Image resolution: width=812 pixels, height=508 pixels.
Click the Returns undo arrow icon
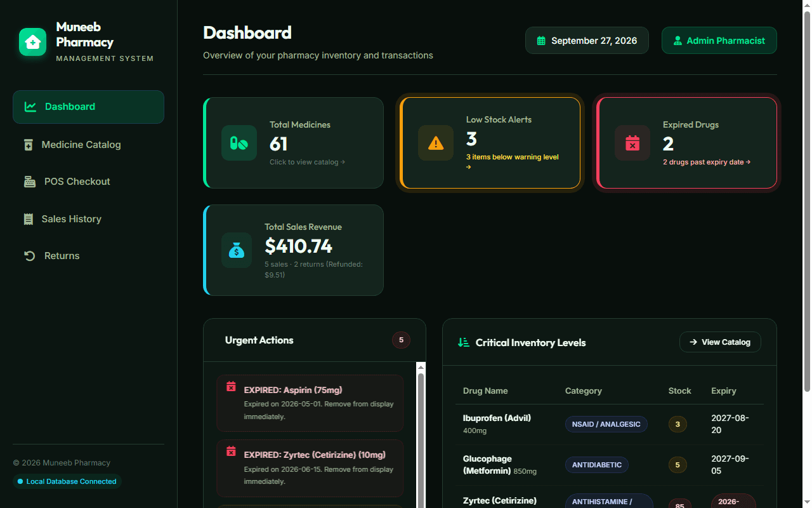(30, 256)
